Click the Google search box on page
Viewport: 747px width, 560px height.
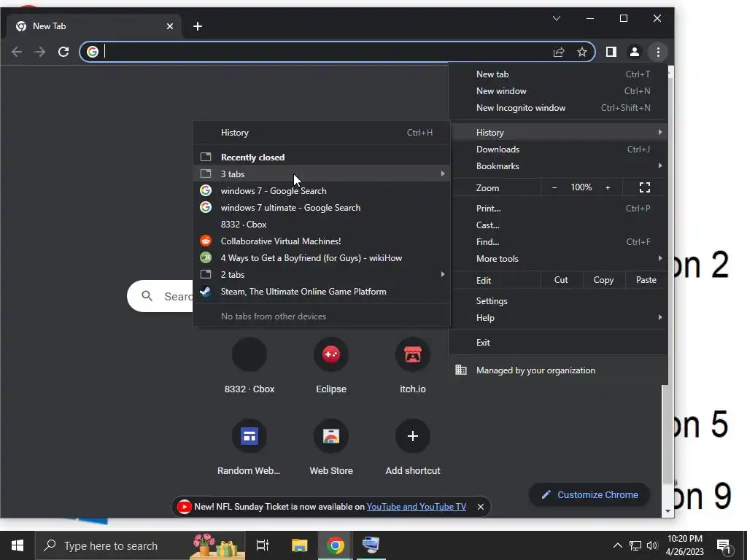click(x=160, y=296)
